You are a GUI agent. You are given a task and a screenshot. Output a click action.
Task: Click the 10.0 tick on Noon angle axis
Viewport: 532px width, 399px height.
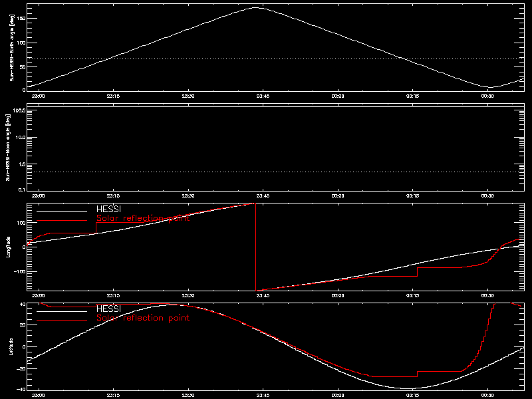pos(21,138)
